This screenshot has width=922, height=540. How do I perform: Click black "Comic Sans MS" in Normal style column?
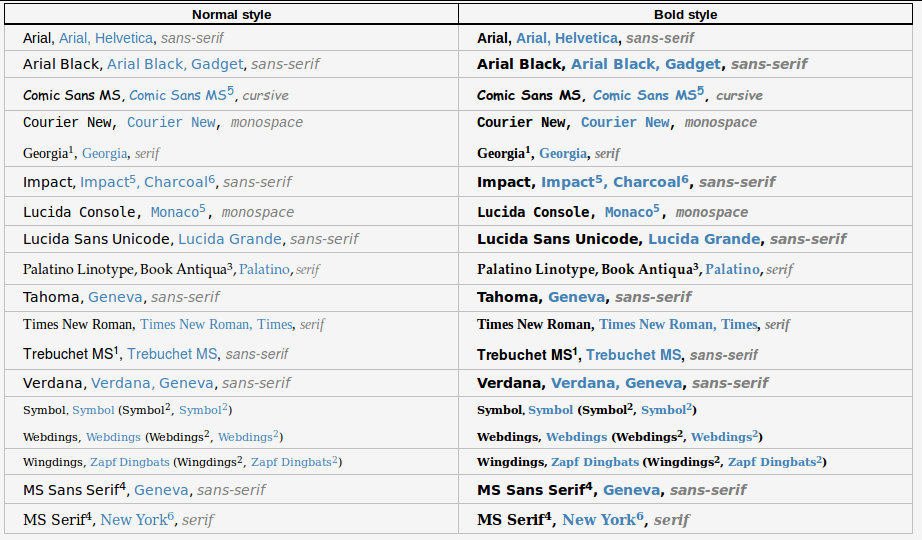tap(72, 95)
